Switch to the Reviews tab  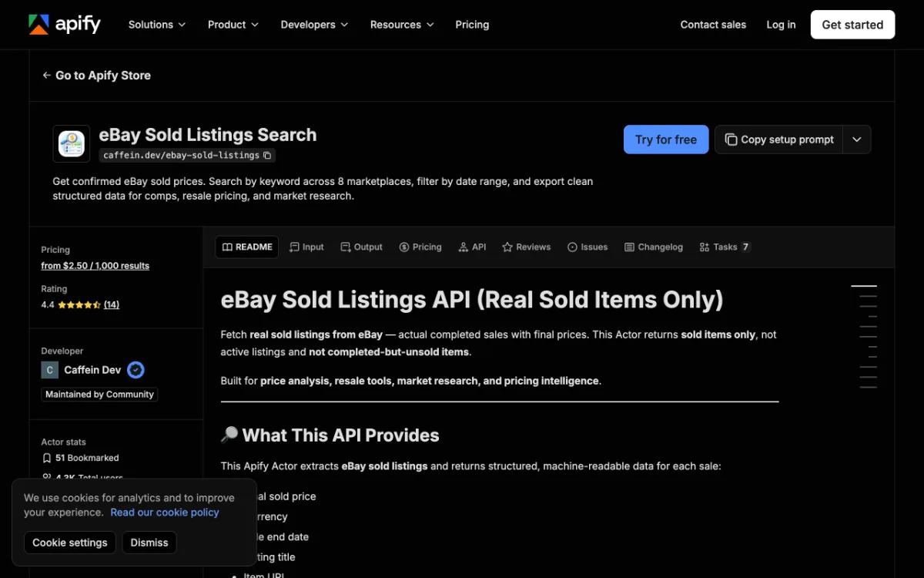(526, 247)
